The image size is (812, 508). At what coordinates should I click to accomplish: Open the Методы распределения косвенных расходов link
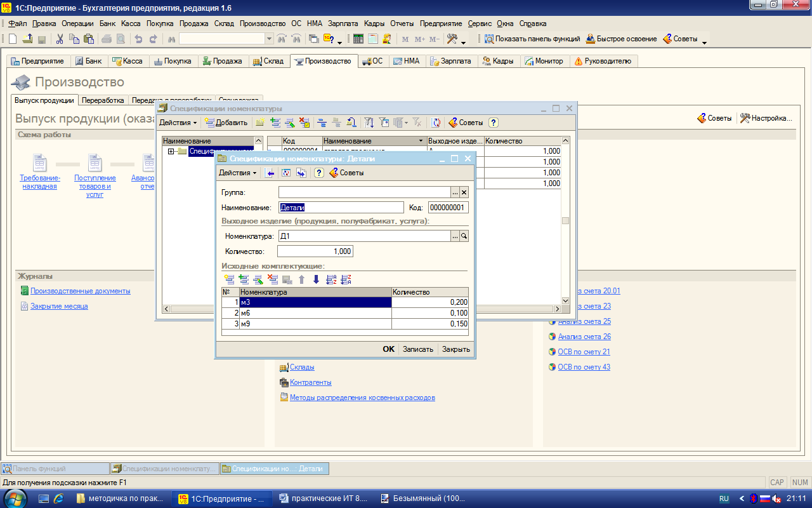[362, 398]
